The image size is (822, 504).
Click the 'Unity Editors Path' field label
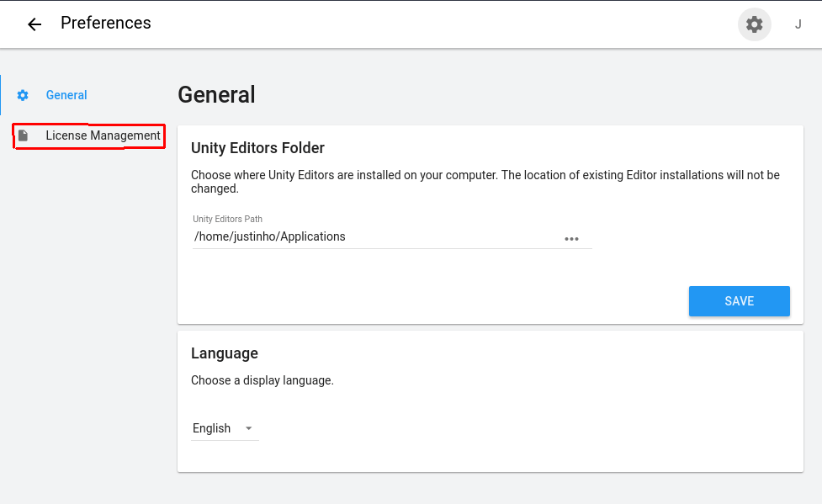coord(227,219)
